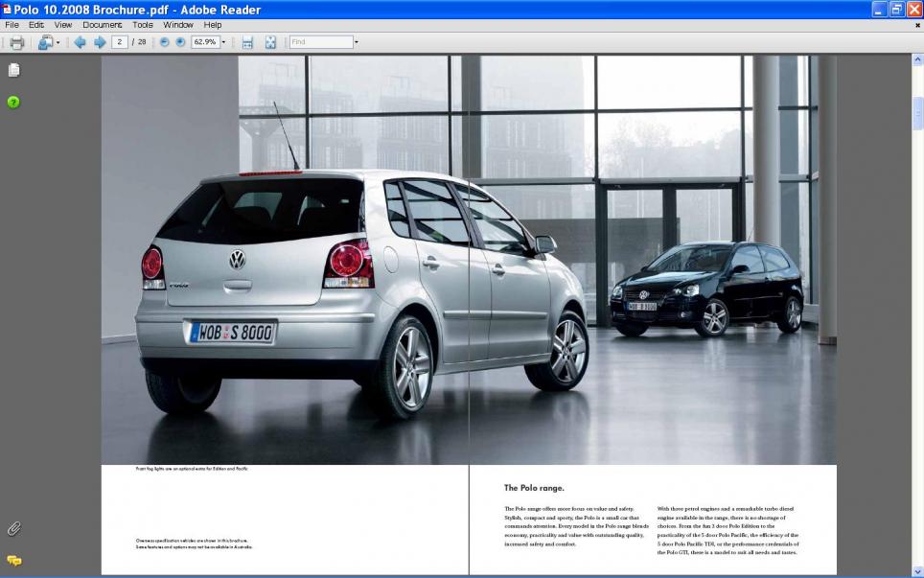Restore down the Adobe Reader window
924x578 pixels.
[x=897, y=9]
